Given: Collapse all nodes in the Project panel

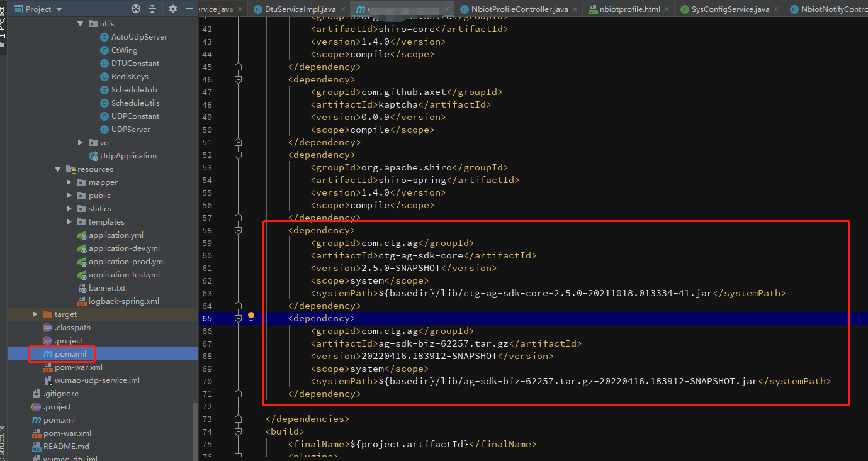Looking at the screenshot, I should coord(152,9).
